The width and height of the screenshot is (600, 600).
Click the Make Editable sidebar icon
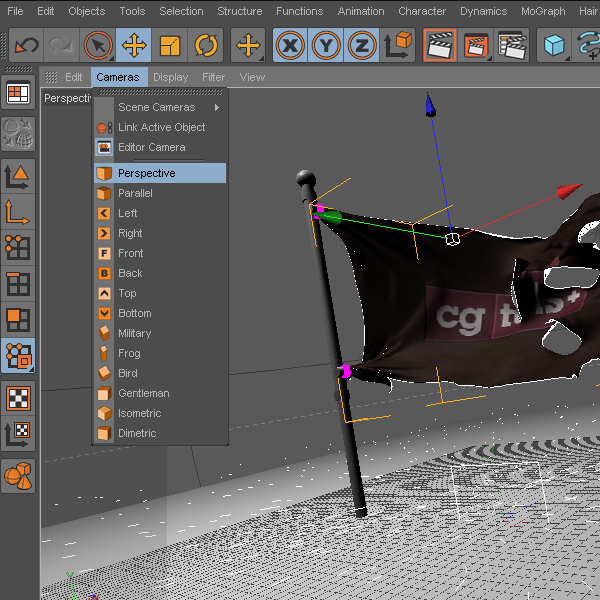(x=18, y=134)
